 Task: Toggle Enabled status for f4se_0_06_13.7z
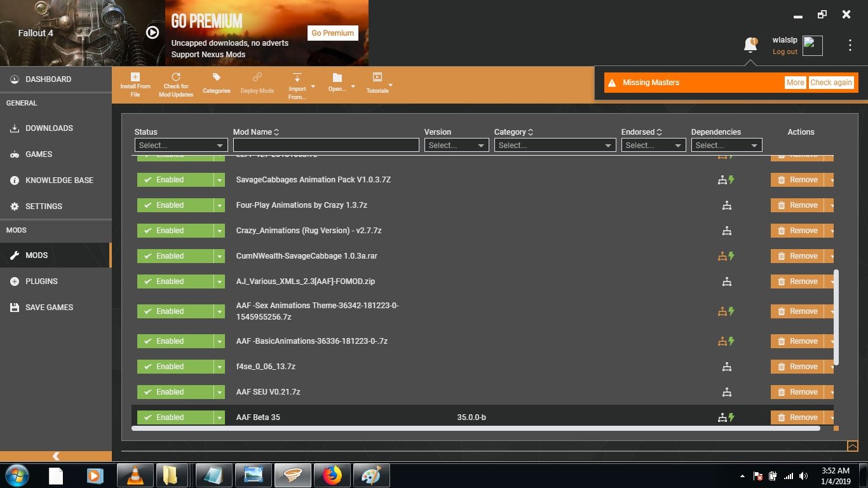pos(175,367)
